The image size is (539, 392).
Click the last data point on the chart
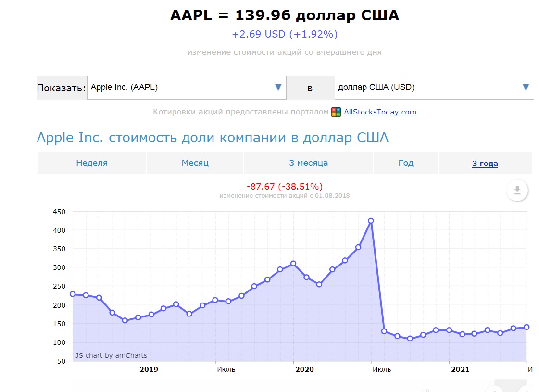tap(526, 327)
